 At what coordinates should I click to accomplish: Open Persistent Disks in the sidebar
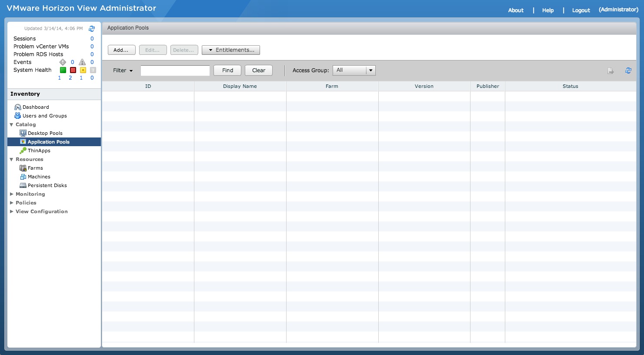47,185
